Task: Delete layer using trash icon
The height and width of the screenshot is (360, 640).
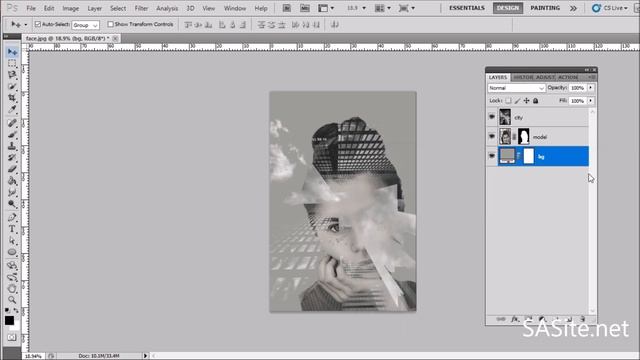Action: (x=582, y=319)
